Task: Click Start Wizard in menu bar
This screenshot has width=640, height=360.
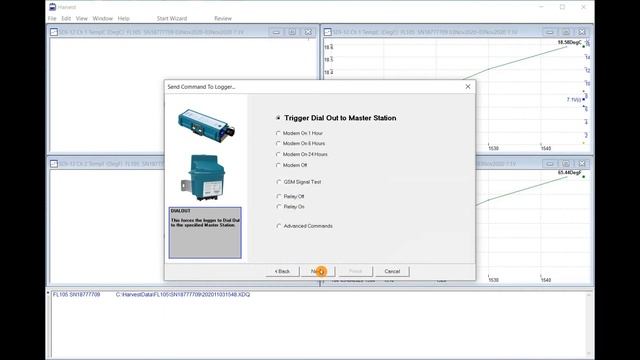Action: point(172,18)
